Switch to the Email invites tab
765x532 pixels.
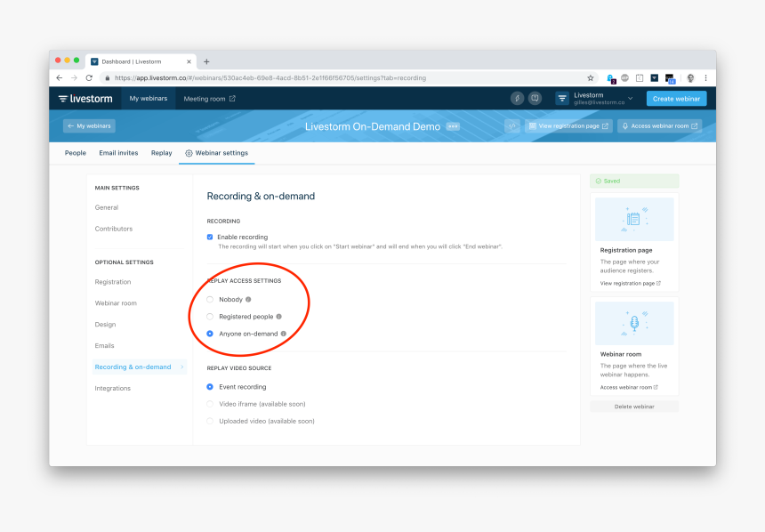pyautogui.click(x=118, y=153)
